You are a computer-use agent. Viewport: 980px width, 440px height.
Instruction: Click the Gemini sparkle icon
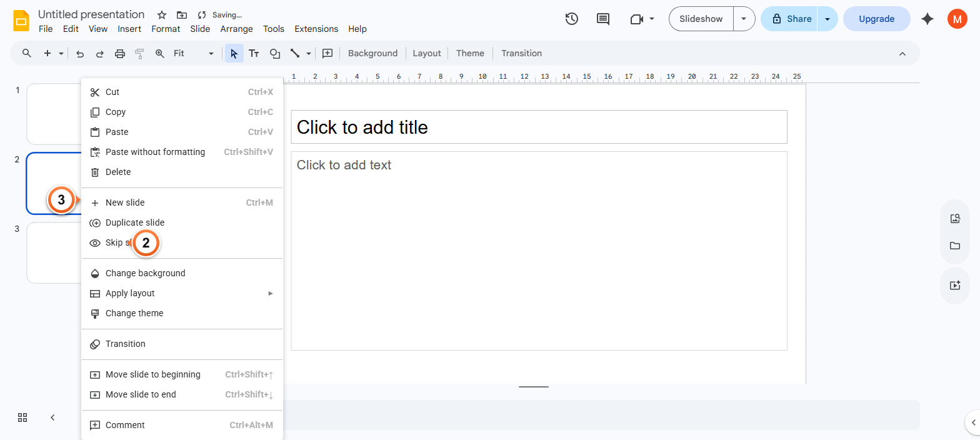pos(927,19)
